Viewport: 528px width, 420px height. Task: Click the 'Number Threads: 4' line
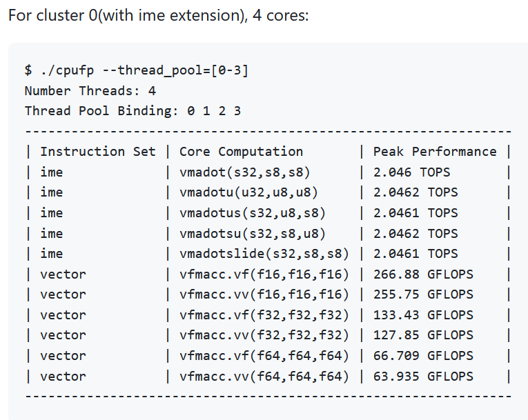[x=90, y=90]
